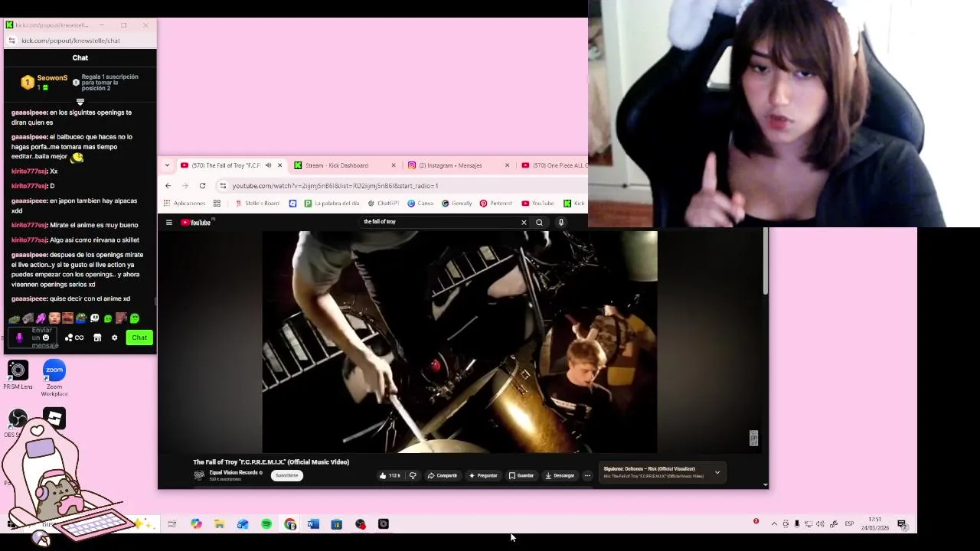Open Zoom Workplace desktop shortcut

54,377
